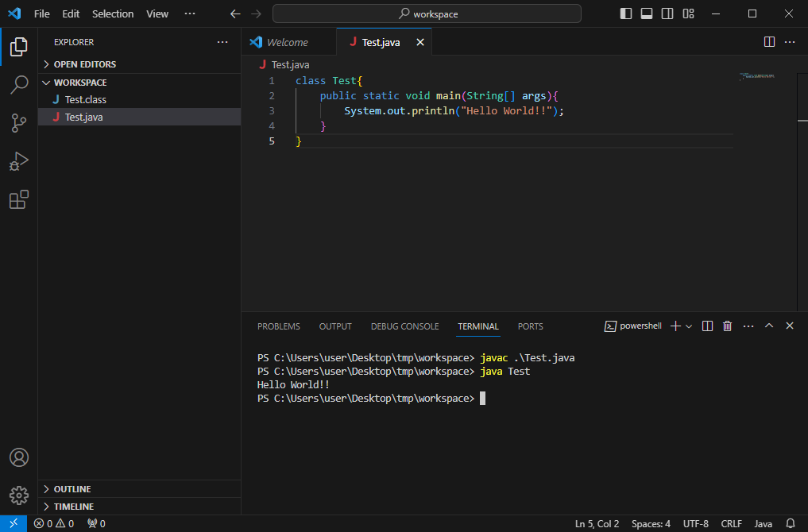
Task: Open the View menu
Action: (157, 14)
